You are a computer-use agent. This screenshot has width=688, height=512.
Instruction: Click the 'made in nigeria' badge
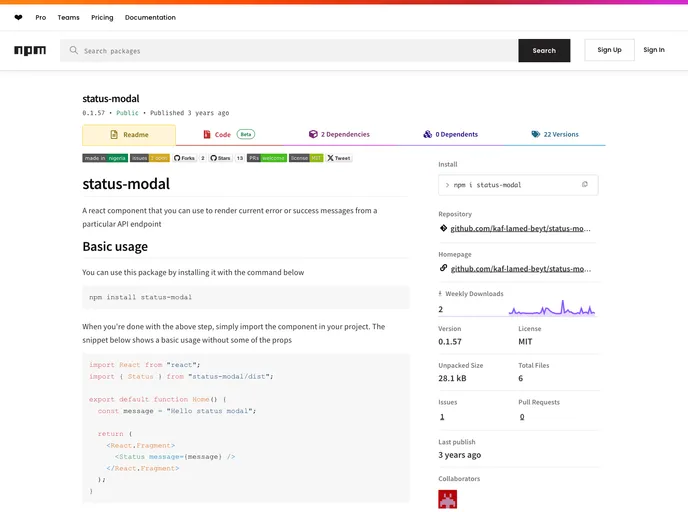(x=105, y=158)
